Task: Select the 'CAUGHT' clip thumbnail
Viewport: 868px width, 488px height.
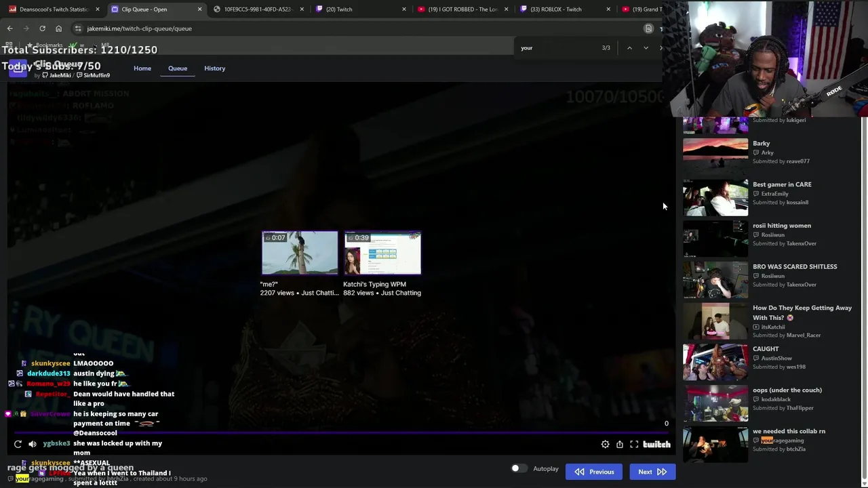Action: coord(715,362)
